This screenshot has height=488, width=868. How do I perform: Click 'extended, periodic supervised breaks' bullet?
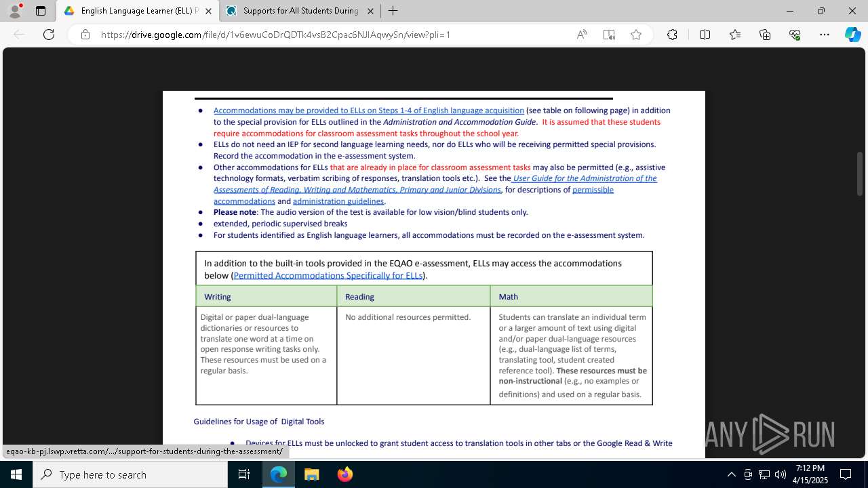280,224
